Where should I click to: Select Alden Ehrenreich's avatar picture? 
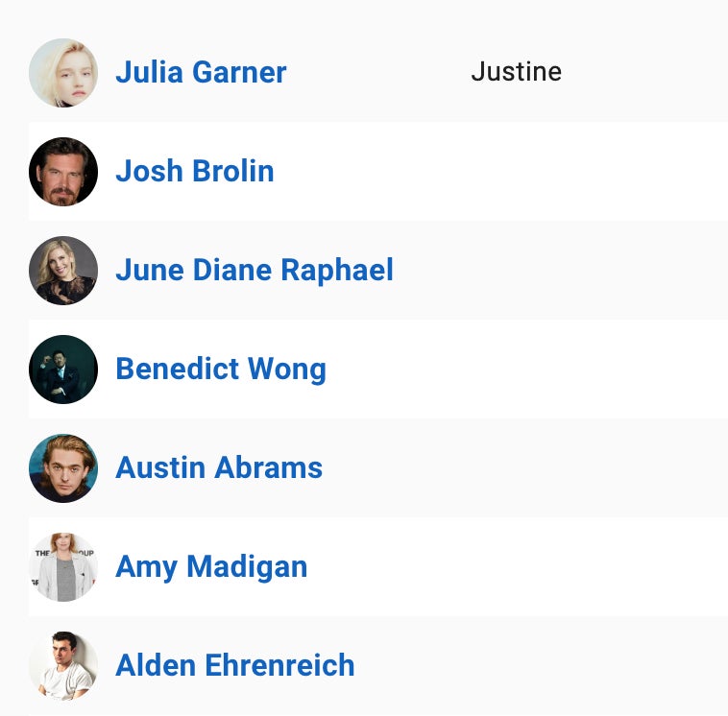pos(63,666)
